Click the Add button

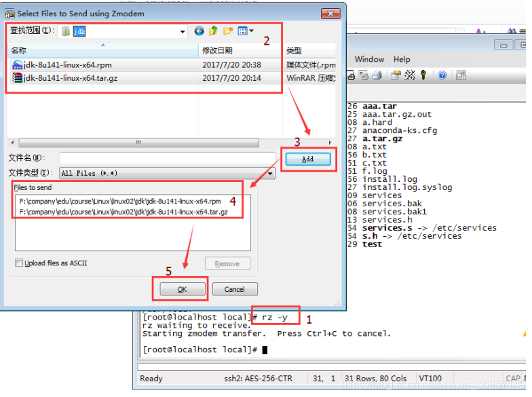308,159
